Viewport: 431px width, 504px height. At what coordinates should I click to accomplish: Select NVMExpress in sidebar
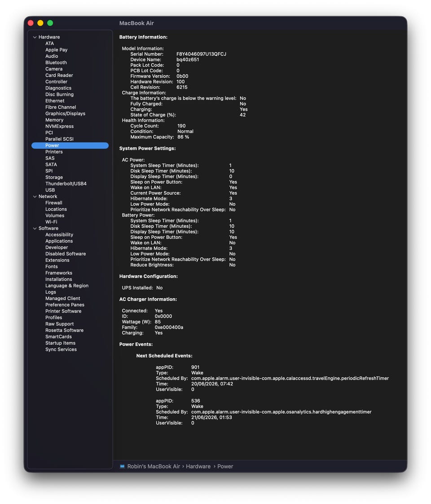point(59,126)
